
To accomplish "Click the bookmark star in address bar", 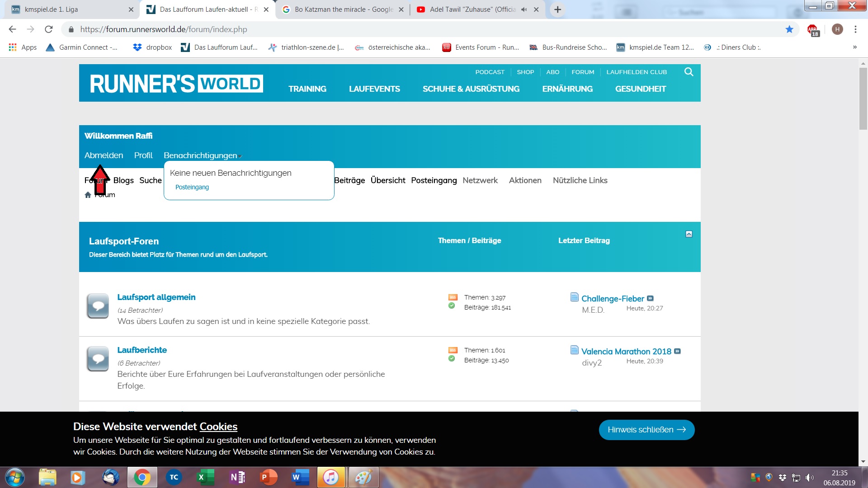I will [x=789, y=29].
